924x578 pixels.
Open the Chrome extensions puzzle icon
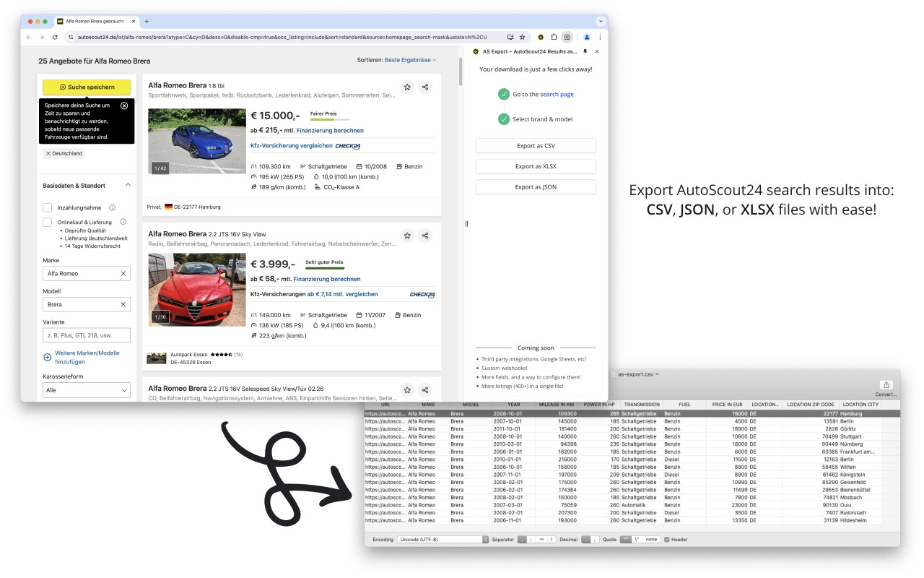[x=554, y=37]
